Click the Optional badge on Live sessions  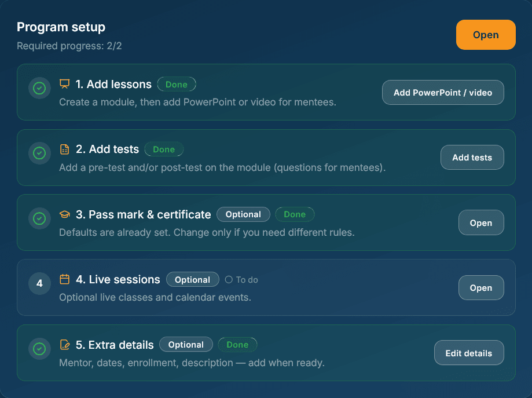click(192, 279)
